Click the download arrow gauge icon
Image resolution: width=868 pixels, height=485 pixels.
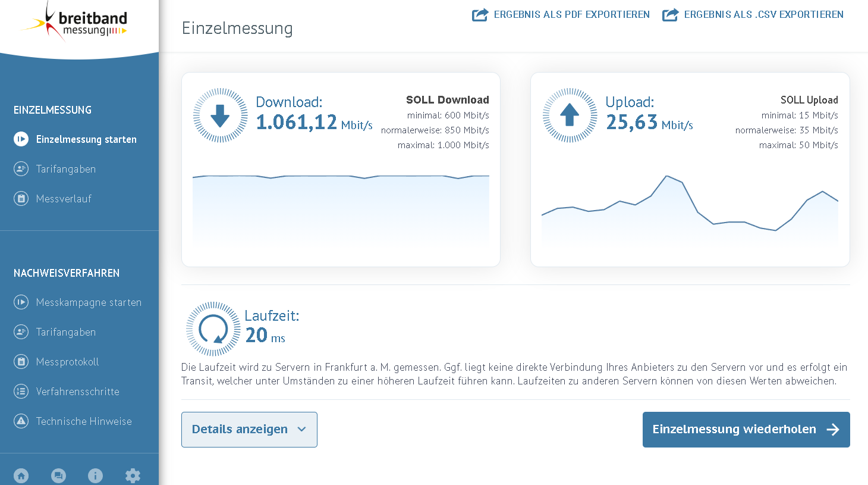pyautogui.click(x=220, y=115)
